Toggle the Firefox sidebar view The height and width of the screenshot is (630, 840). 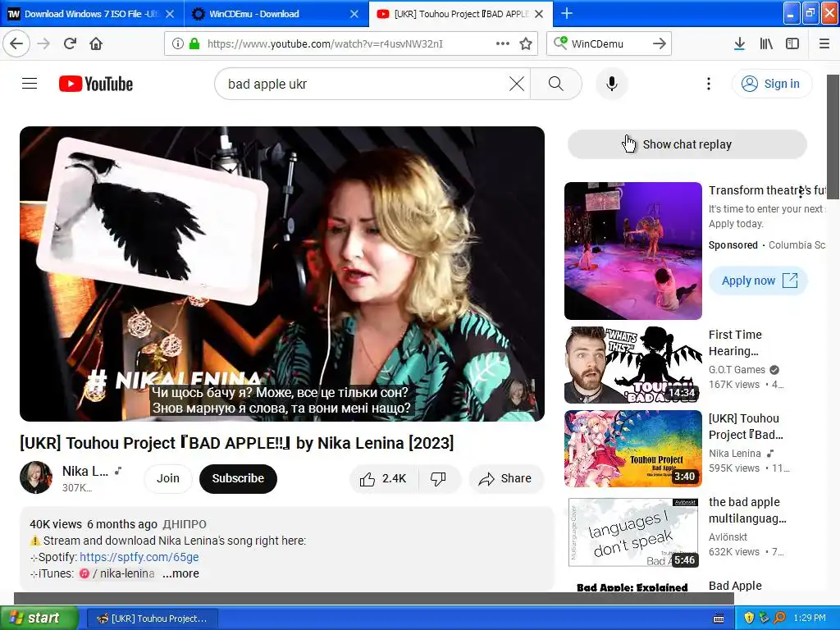click(792, 43)
